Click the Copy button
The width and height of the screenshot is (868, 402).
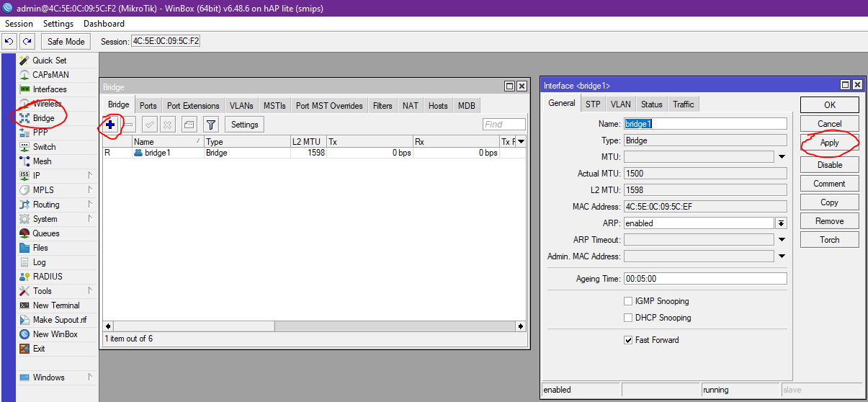(830, 202)
